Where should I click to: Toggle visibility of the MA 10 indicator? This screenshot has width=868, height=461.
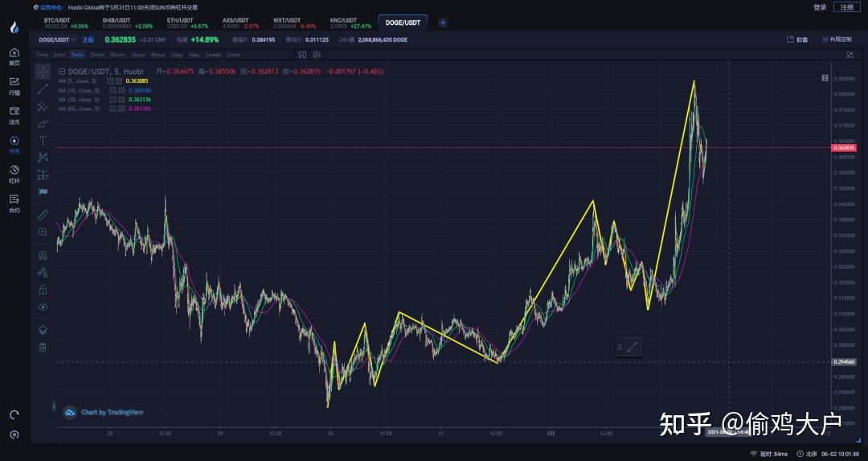tap(113, 90)
